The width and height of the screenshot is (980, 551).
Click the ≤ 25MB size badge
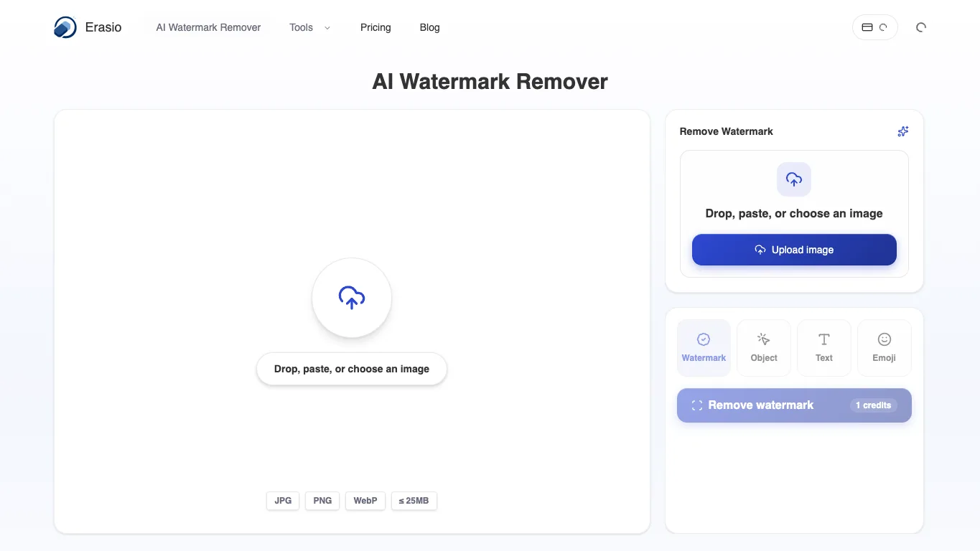[x=414, y=501]
